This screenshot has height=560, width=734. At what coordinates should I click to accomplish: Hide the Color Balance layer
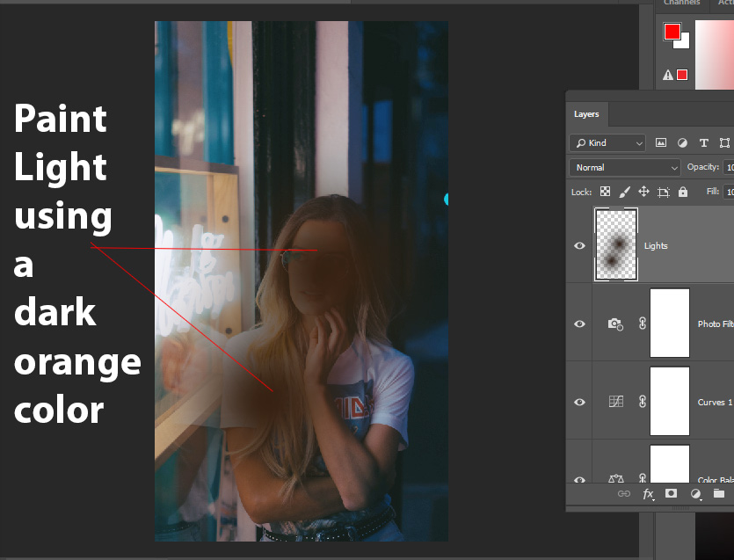click(579, 479)
